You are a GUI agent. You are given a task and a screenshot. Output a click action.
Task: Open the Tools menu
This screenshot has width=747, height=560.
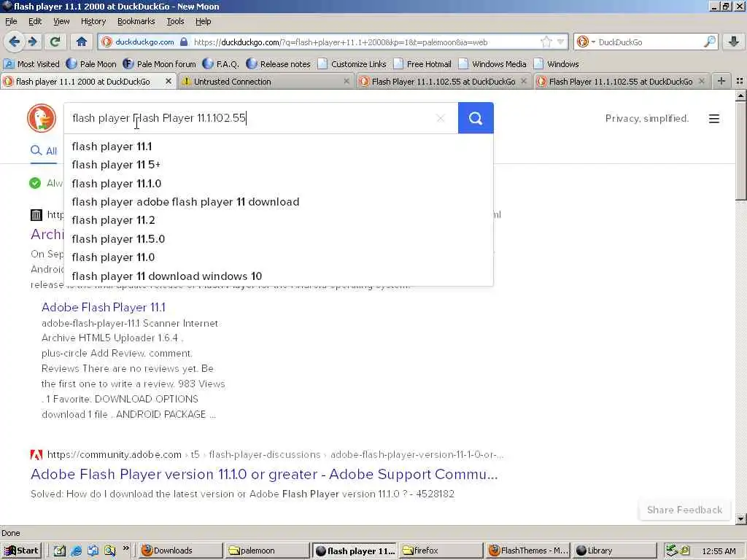(175, 21)
